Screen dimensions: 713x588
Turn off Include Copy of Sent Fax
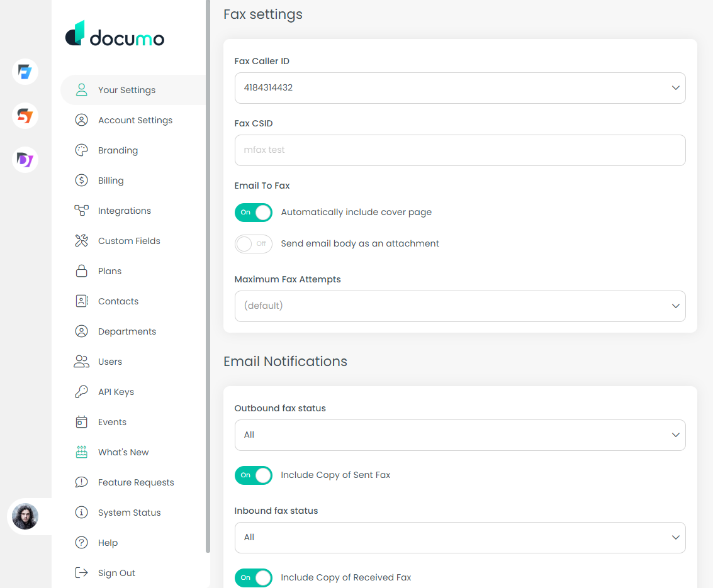coord(254,475)
